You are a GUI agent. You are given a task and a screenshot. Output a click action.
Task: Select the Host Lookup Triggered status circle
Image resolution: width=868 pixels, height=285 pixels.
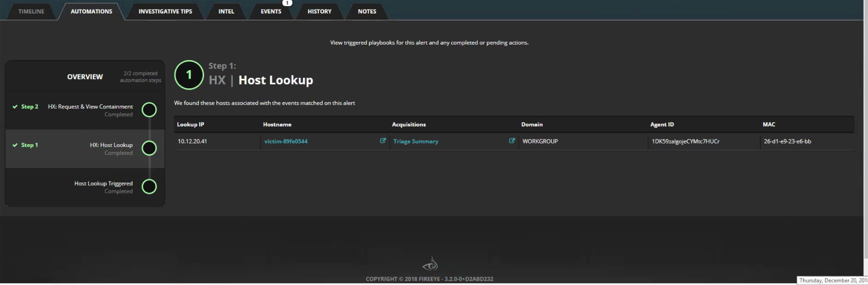pyautogui.click(x=149, y=187)
